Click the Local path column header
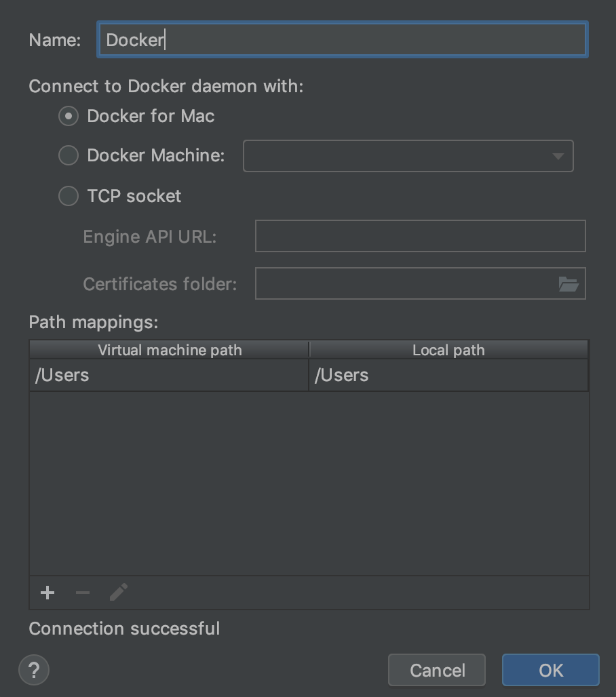This screenshot has height=697, width=616. pyautogui.click(x=448, y=350)
